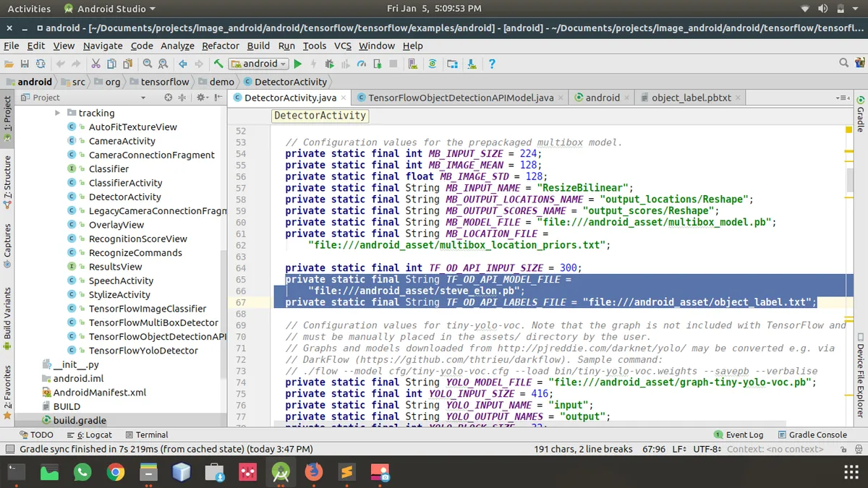868x488 pixels.
Task: Click the Cut scissors icon
Action: (97, 64)
